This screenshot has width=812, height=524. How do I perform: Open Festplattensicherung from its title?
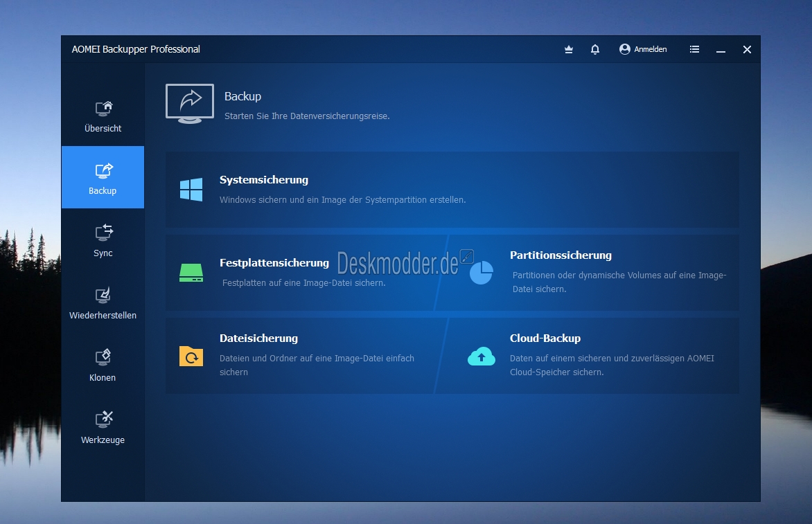[274, 263]
